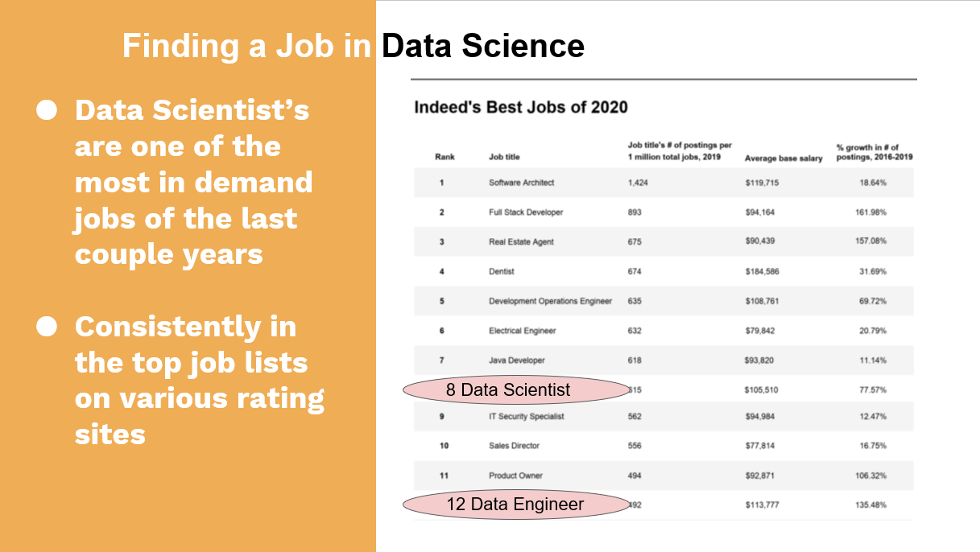Select the 'Full Stack Developer' table entry

point(526,212)
